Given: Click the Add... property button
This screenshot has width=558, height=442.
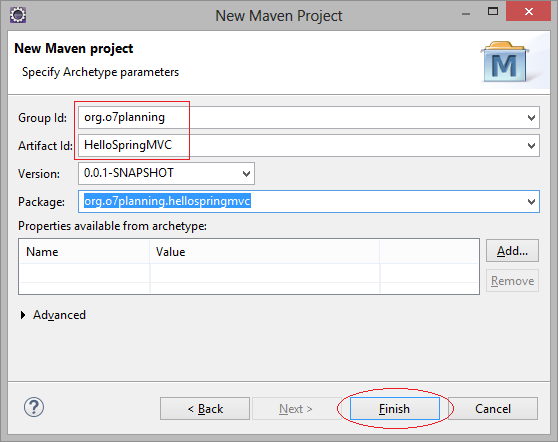Looking at the screenshot, I should [x=512, y=251].
